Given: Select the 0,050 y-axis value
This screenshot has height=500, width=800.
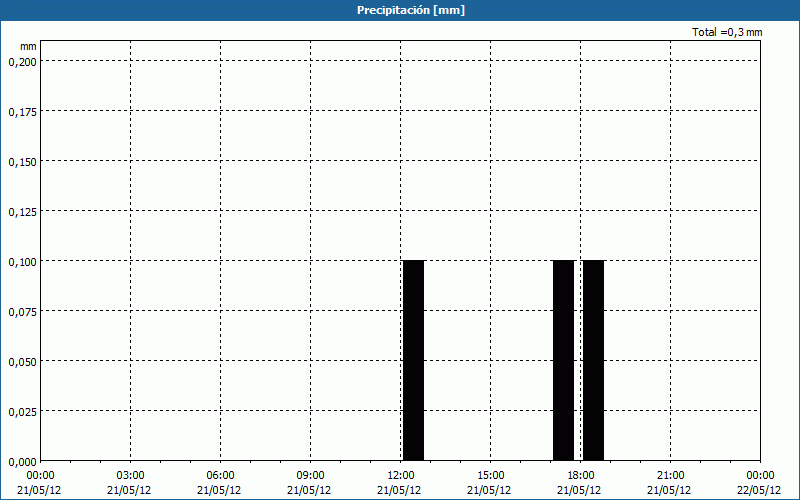Looking at the screenshot, I should (22, 362).
